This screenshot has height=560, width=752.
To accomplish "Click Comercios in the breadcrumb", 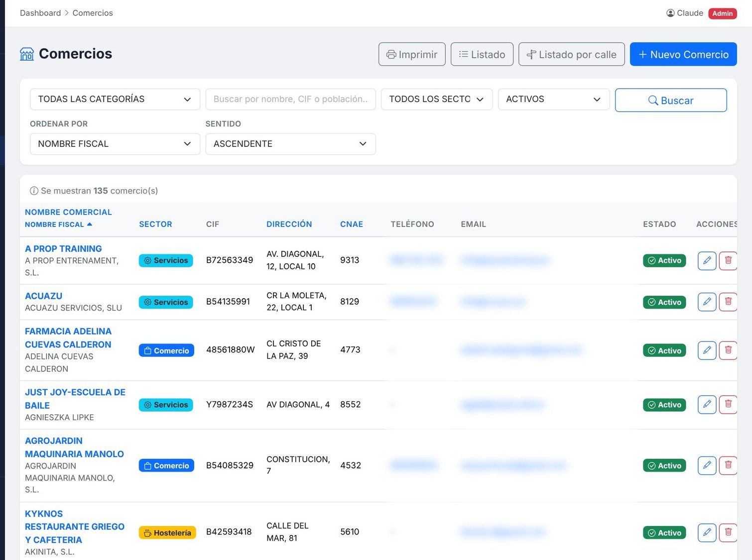I will pyautogui.click(x=93, y=13).
